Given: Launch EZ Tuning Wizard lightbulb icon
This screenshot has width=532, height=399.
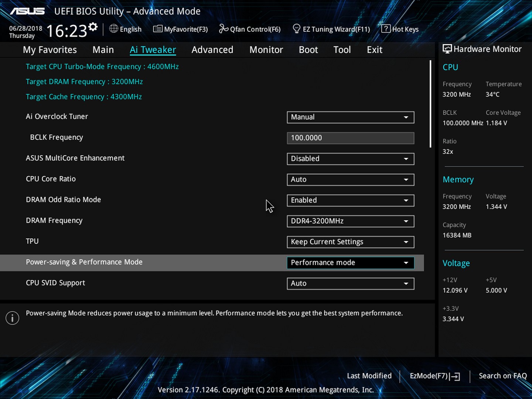Looking at the screenshot, I should (x=296, y=28).
